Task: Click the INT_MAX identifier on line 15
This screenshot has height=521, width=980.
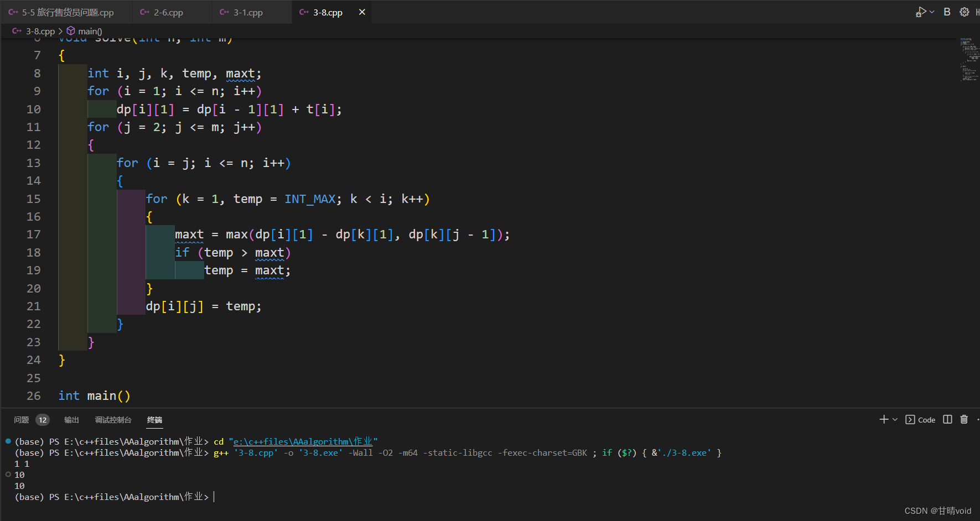Action: point(310,199)
